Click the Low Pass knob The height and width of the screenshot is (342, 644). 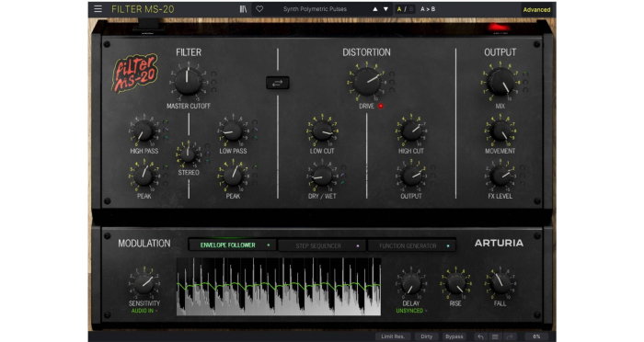tap(233, 131)
